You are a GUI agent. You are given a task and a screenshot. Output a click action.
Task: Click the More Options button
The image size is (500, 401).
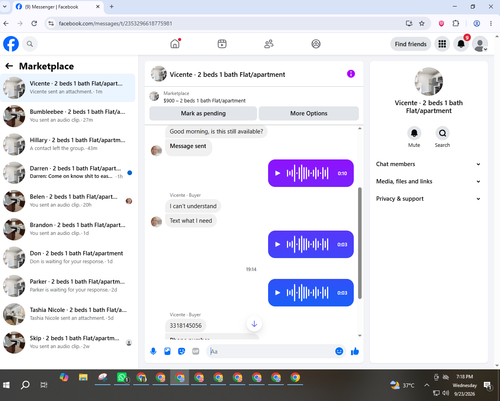309,113
